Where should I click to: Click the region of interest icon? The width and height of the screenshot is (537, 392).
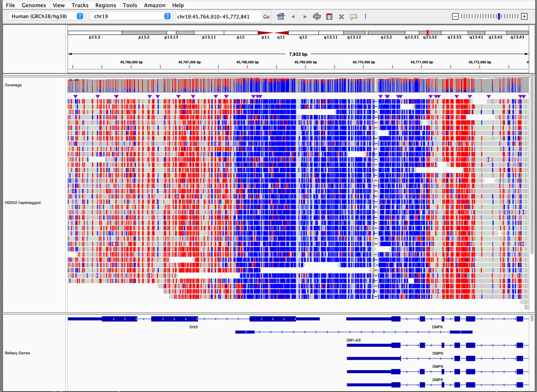(x=329, y=17)
